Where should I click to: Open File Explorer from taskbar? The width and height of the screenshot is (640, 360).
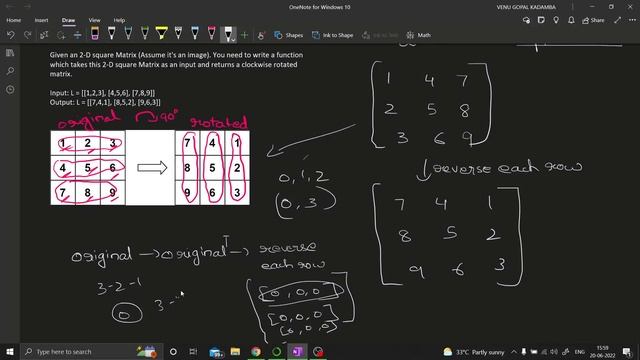point(235,351)
